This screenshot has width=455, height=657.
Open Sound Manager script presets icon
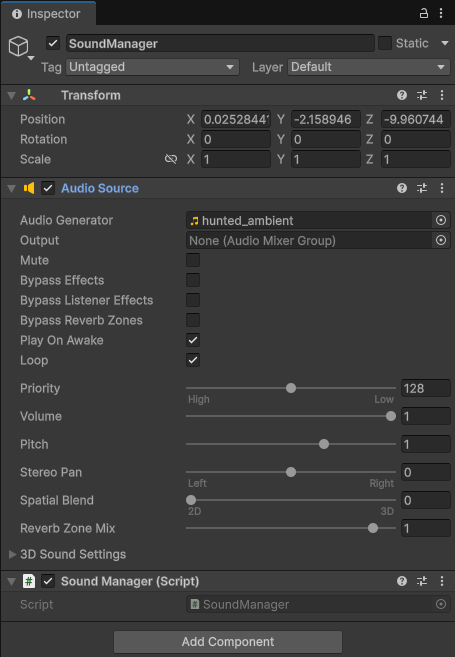tap(422, 581)
